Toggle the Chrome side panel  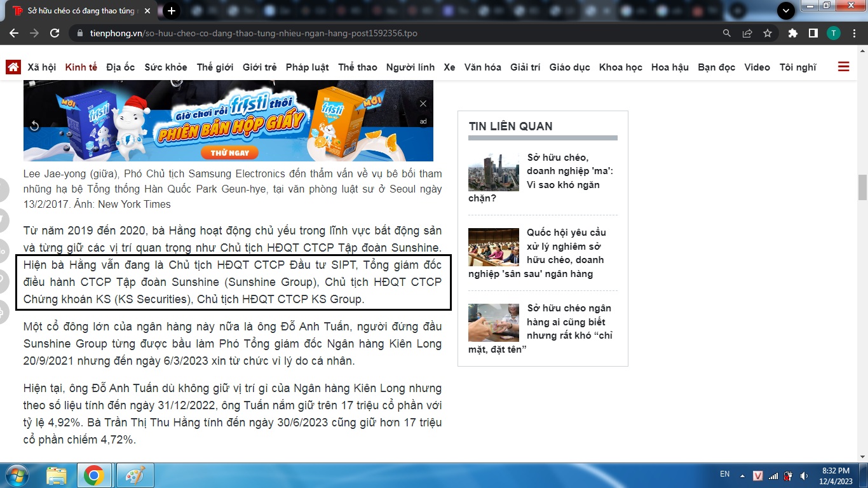[813, 33]
